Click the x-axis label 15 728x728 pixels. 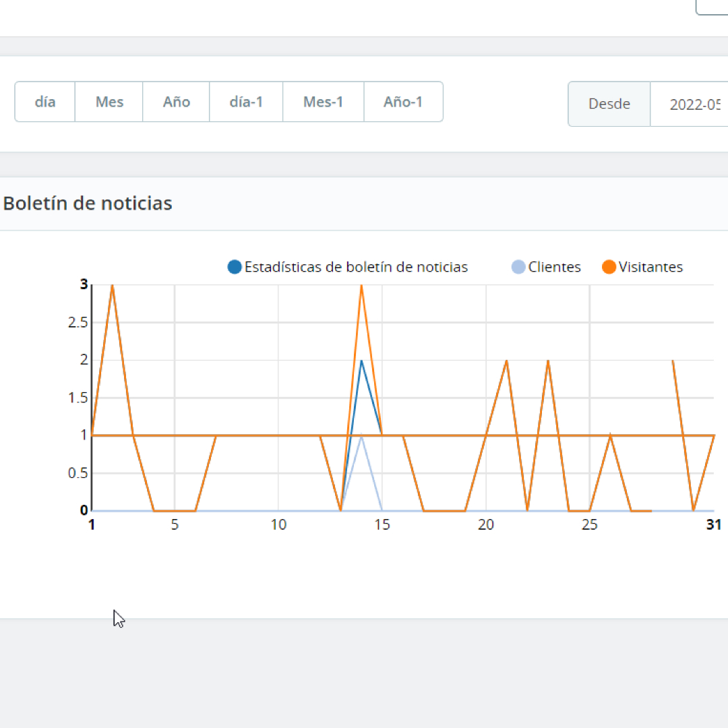pos(382,524)
